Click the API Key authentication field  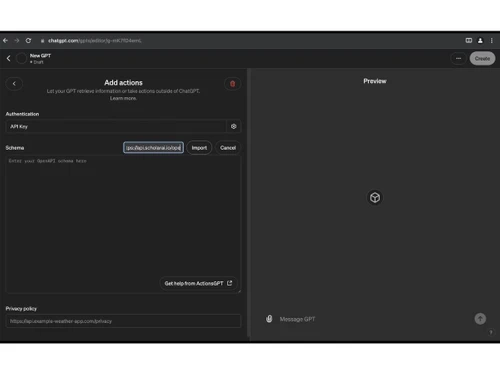click(x=116, y=126)
